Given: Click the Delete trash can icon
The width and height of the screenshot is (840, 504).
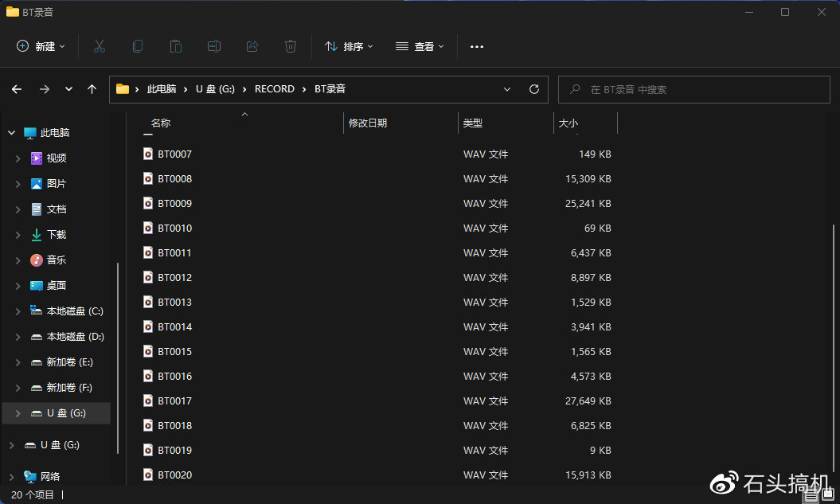Looking at the screenshot, I should (291, 47).
